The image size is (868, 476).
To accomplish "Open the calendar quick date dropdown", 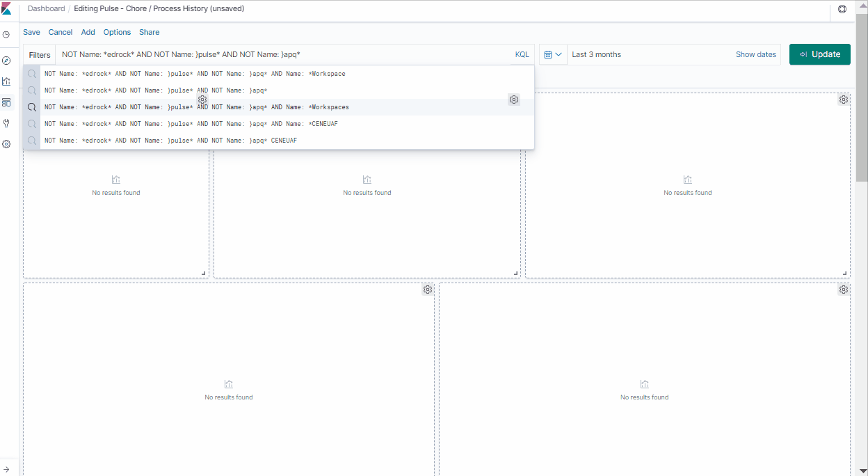I will (x=553, y=54).
